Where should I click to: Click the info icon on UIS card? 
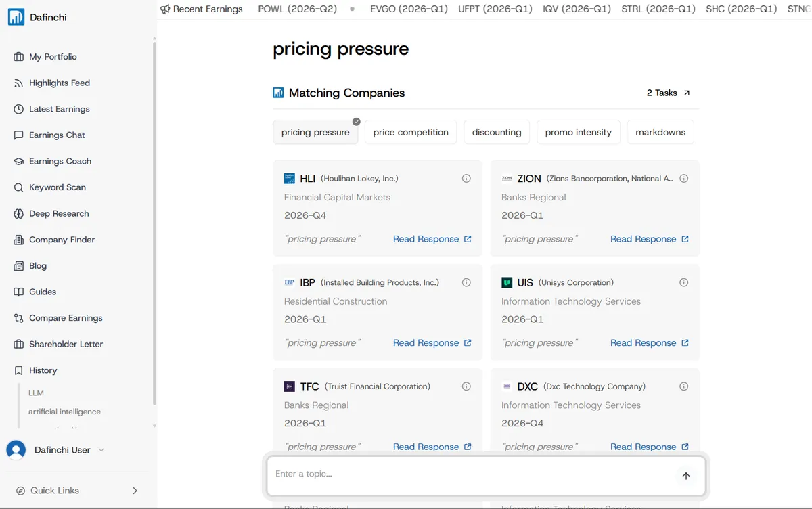coord(683,282)
